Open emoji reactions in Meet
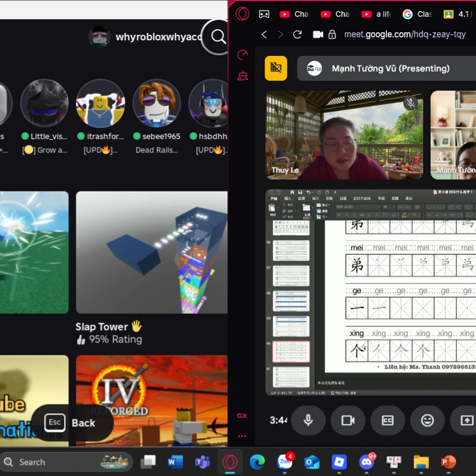This screenshot has height=476, width=476. [x=427, y=420]
